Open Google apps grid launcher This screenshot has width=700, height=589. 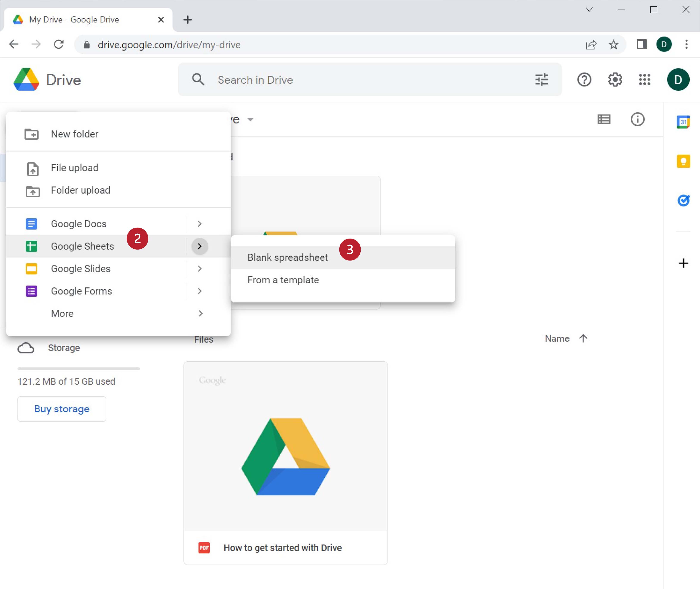click(644, 80)
